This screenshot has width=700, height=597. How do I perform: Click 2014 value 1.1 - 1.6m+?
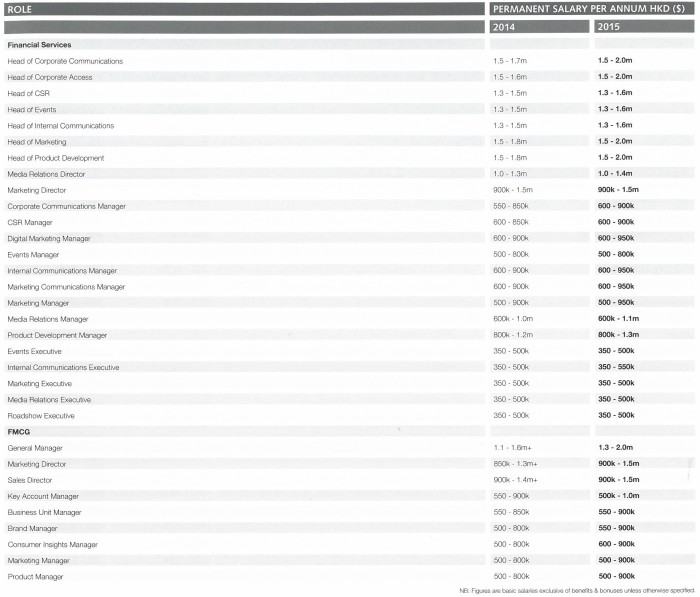click(x=512, y=447)
